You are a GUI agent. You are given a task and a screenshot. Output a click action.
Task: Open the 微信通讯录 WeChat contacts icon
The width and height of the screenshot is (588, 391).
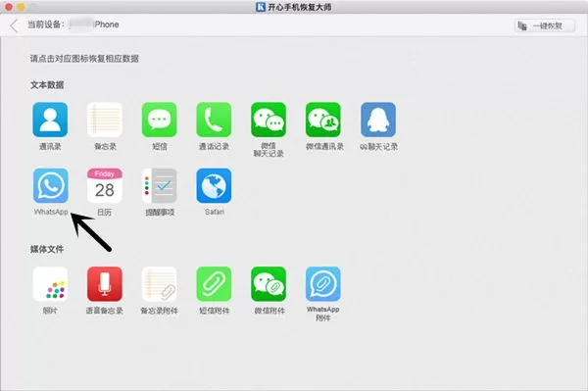pyautogui.click(x=323, y=120)
